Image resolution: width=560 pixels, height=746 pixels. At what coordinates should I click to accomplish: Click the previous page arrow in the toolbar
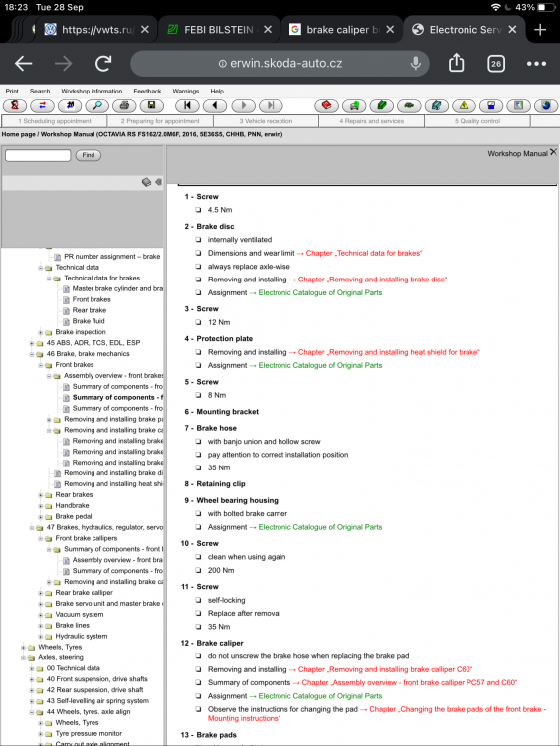(215, 105)
